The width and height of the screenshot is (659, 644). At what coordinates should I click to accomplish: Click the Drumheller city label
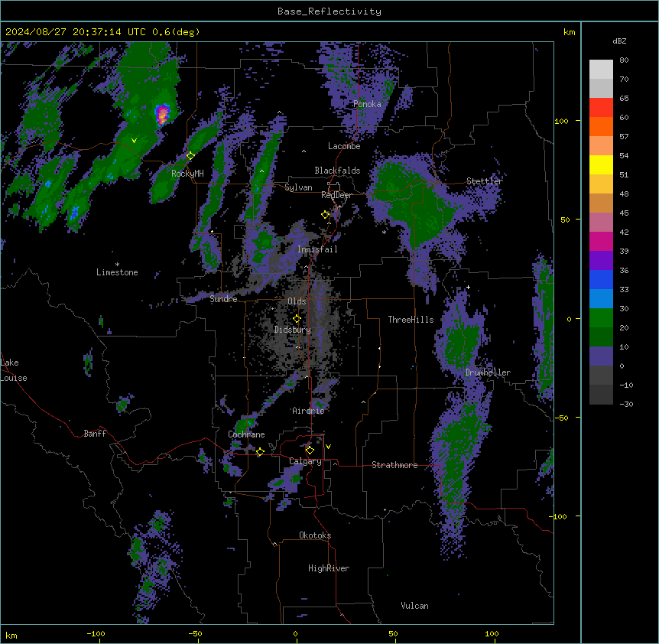pos(488,372)
